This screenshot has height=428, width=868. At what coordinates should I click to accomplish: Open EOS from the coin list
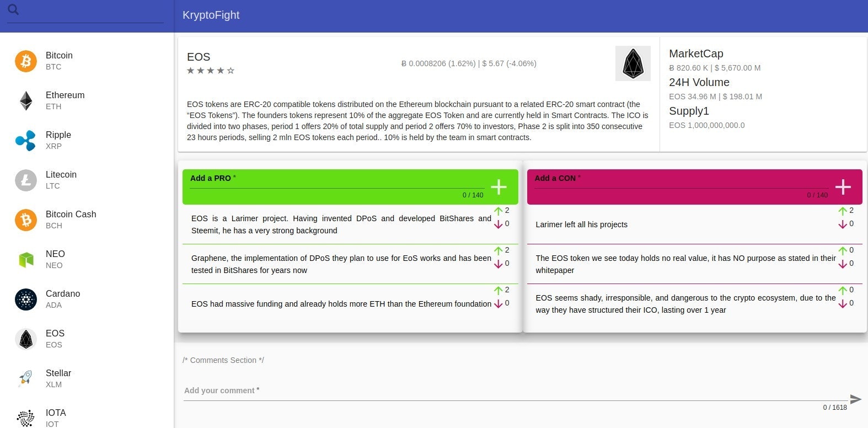(x=87, y=339)
